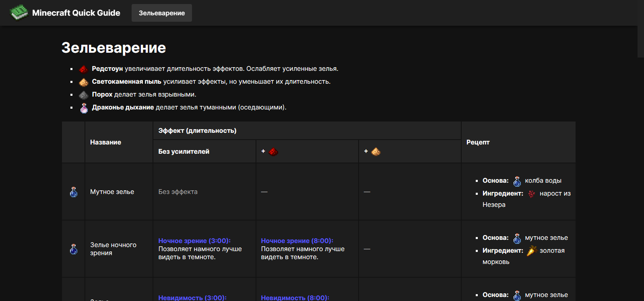Click the golden carrot icon beside золотая морковь
The height and width of the screenshot is (301, 644).
532,251
